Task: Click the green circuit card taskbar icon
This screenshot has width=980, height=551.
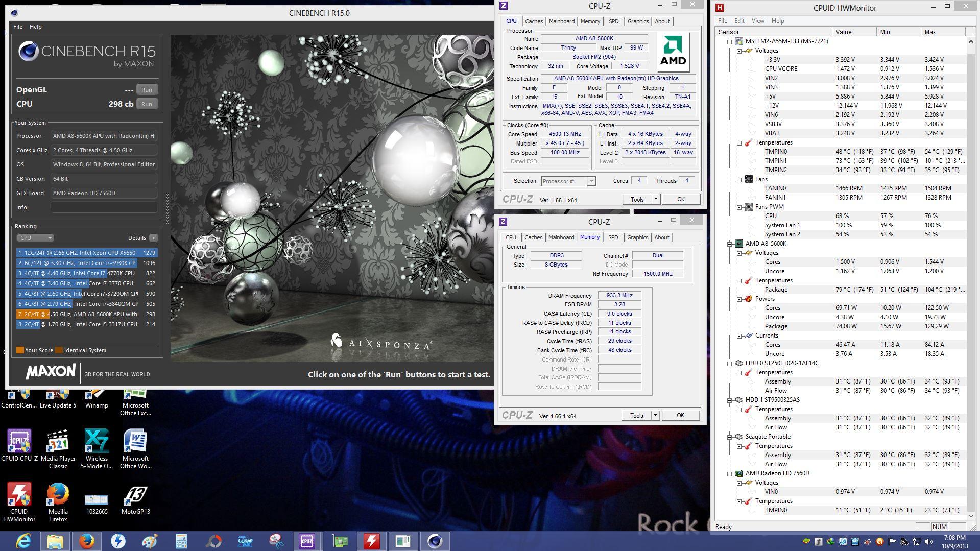Action: click(x=340, y=541)
